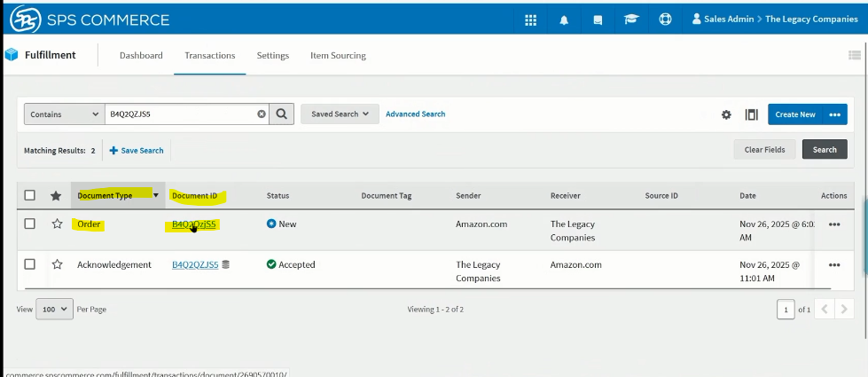The height and width of the screenshot is (377, 868).
Task: Open the Advanced Search link
Action: (415, 114)
